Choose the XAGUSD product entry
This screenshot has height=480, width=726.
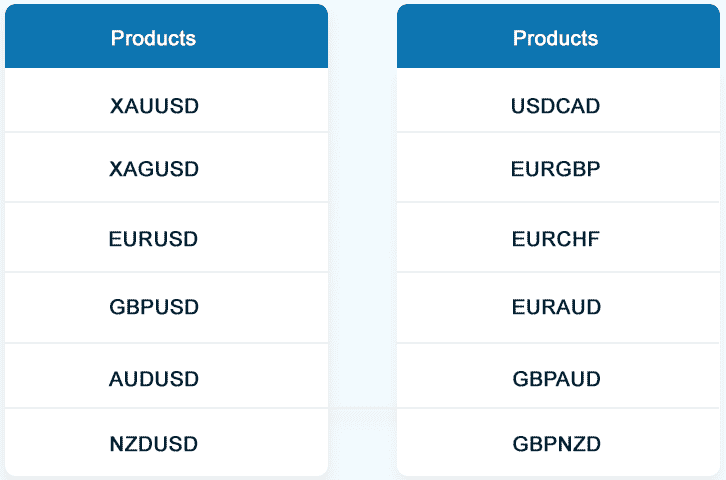point(154,169)
